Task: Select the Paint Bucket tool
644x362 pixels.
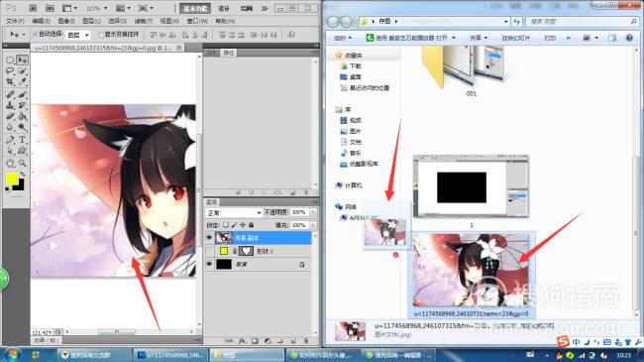Action: tap(23, 116)
